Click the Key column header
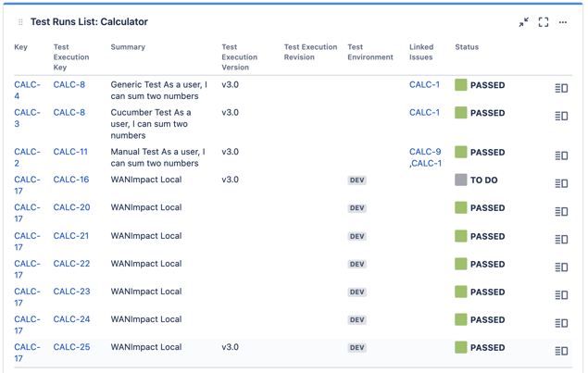 20,47
